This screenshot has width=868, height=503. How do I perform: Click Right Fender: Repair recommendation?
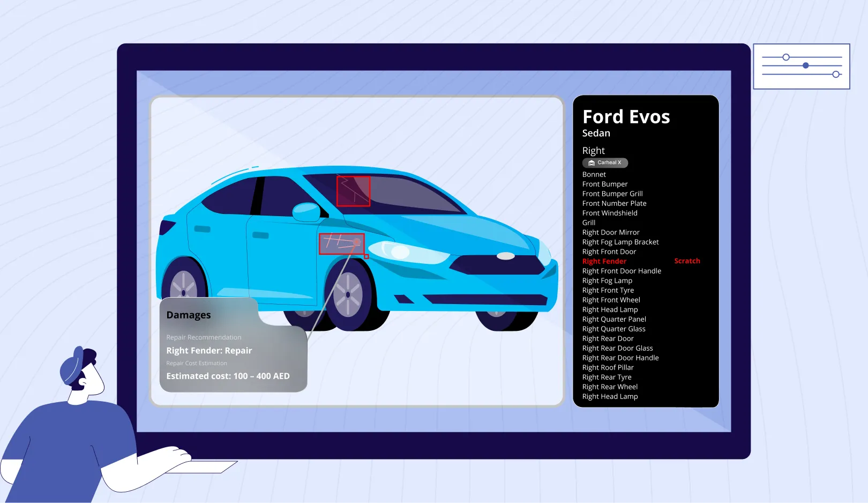coord(209,351)
